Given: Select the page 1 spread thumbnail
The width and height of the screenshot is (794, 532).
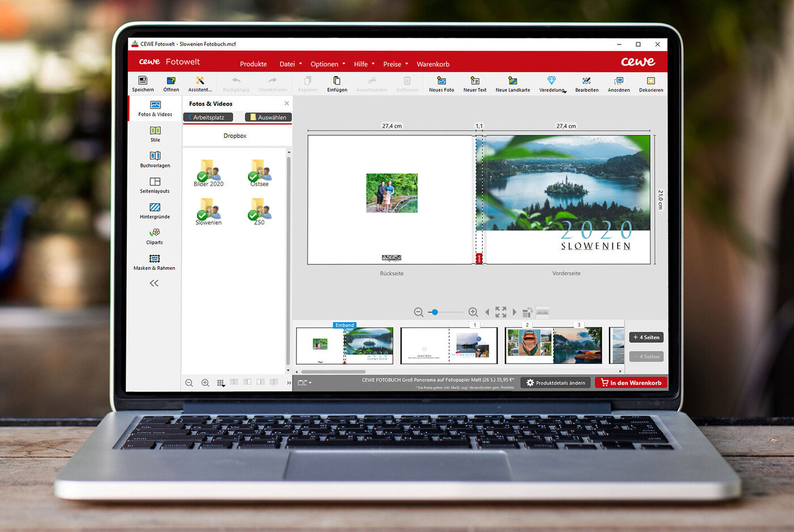Looking at the screenshot, I should (449, 345).
